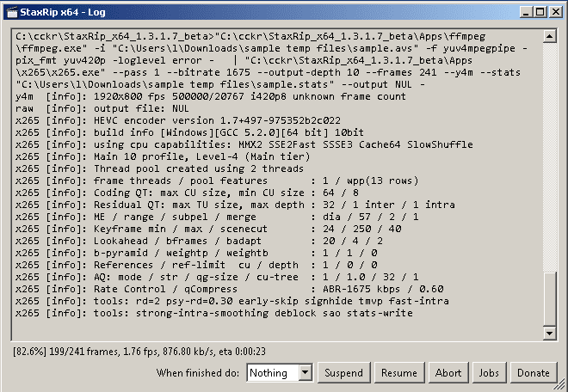Click the log scrollbar up arrow

(x=550, y=36)
